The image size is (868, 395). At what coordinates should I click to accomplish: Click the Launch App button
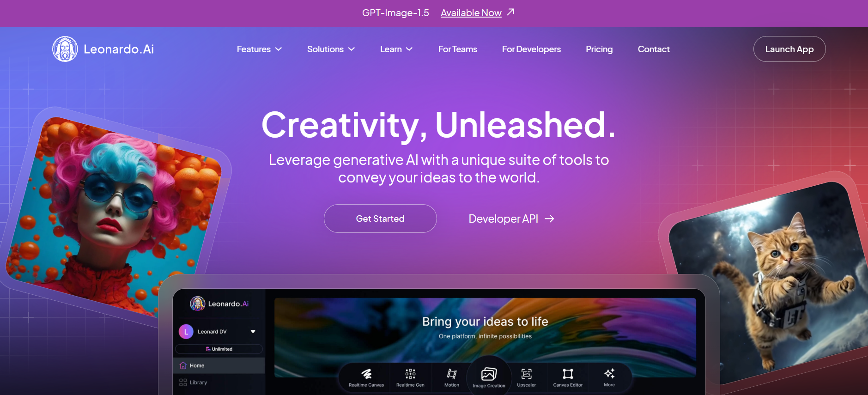pos(789,49)
